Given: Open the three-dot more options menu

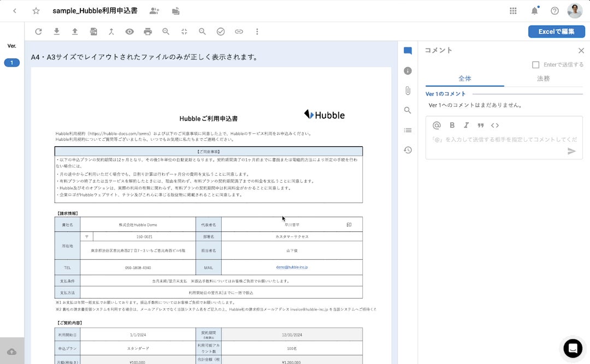Looking at the screenshot, I should (257, 32).
